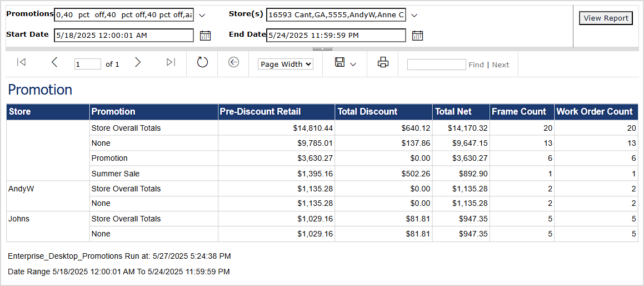Expand the Store(s) dropdown list
The width and height of the screenshot is (644, 286).
(414, 15)
